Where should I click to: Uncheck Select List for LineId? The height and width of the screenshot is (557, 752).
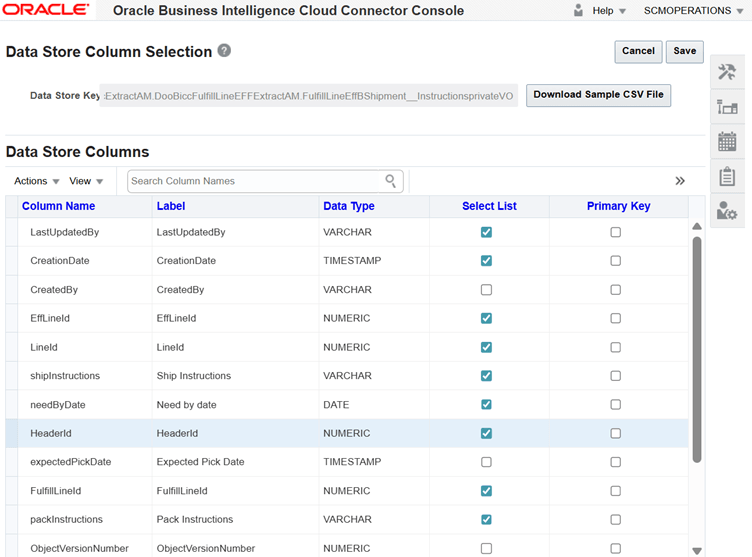(x=486, y=347)
